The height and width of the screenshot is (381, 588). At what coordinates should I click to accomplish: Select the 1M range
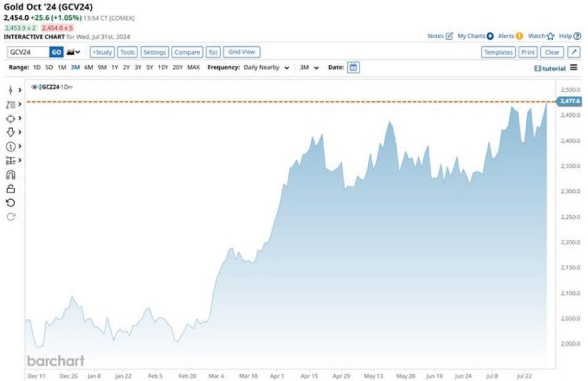tap(62, 67)
